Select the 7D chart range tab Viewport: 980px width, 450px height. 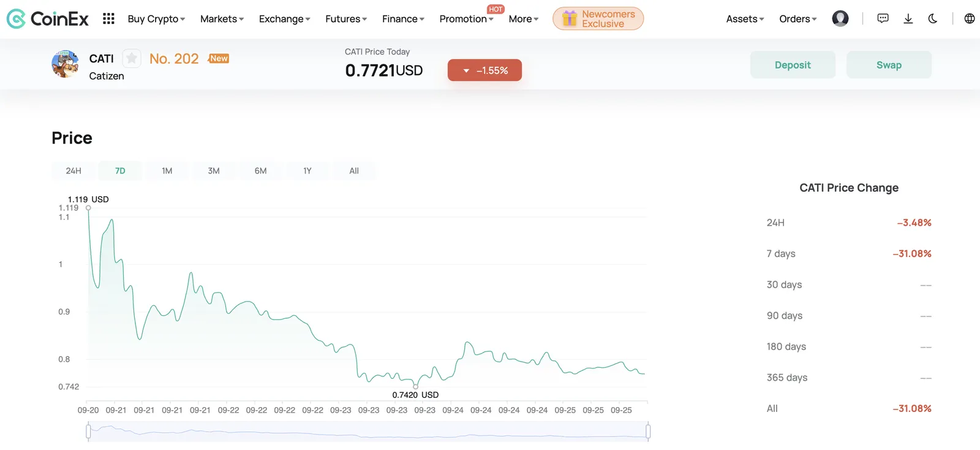tap(120, 170)
